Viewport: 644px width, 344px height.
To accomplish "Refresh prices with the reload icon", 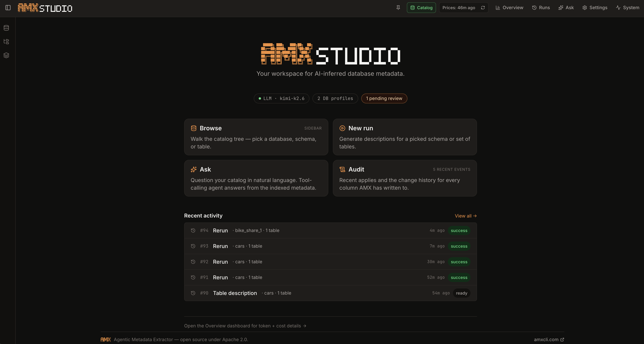I will (x=483, y=8).
